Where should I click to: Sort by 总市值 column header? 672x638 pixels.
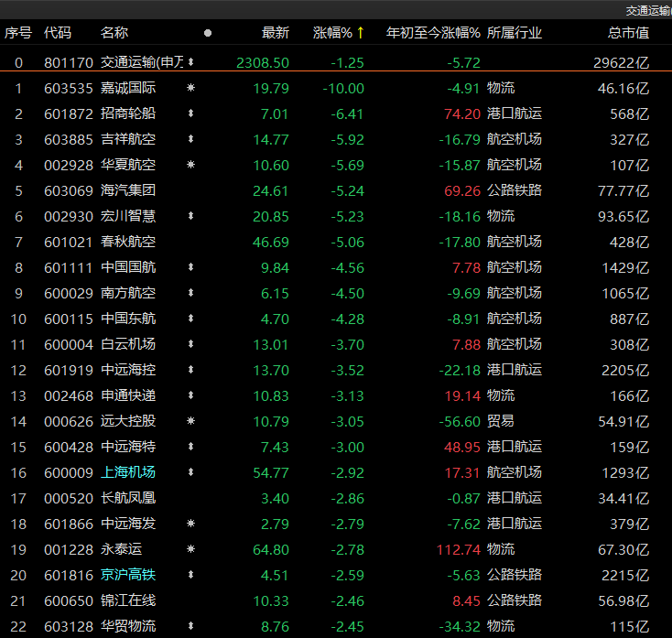[x=628, y=33]
